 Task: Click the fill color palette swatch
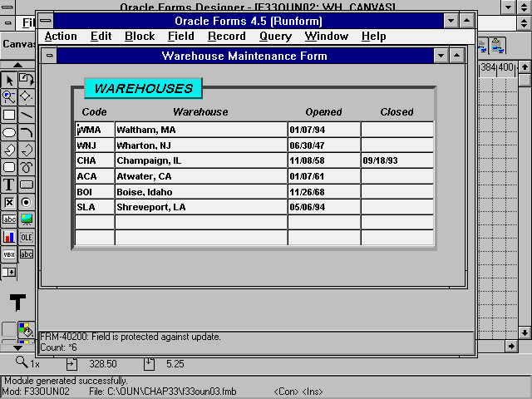coord(26,330)
